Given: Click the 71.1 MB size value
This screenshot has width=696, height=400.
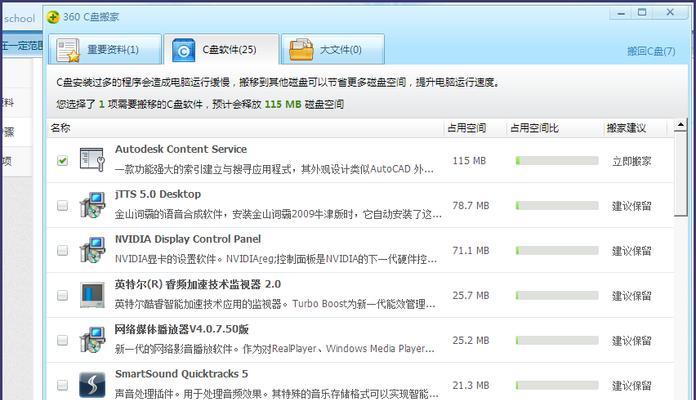Looking at the screenshot, I should tap(471, 250).
